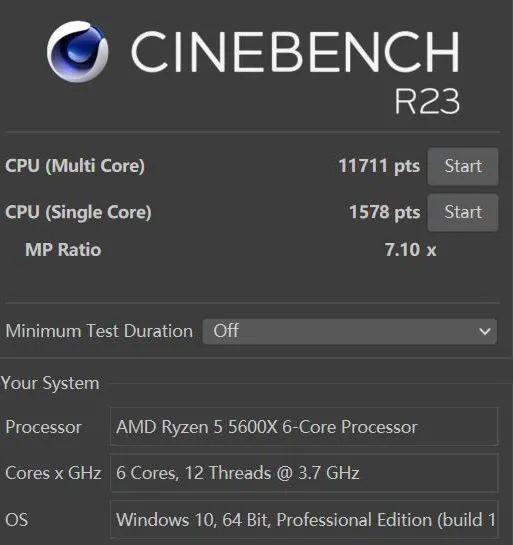Select the Off value in duration combo box
Viewport: 513px width, 545px height.
click(226, 331)
